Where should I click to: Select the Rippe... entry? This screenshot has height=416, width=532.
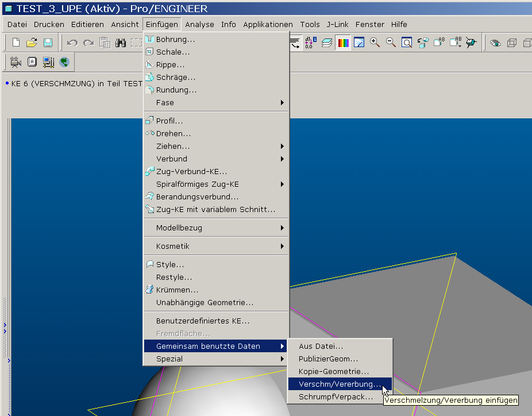click(216, 64)
